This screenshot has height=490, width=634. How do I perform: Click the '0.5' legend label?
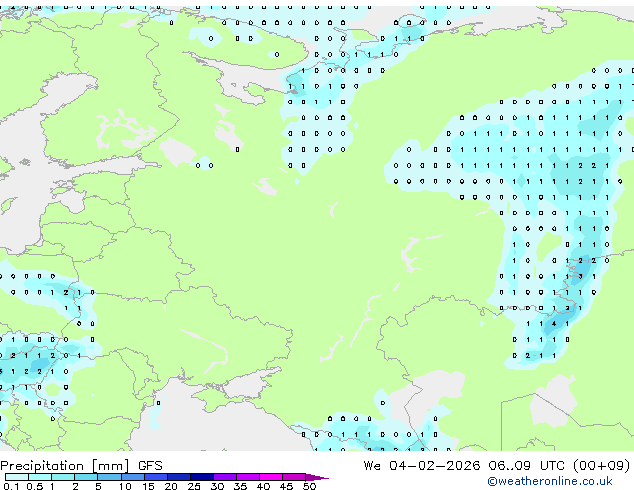pyautogui.click(x=35, y=486)
